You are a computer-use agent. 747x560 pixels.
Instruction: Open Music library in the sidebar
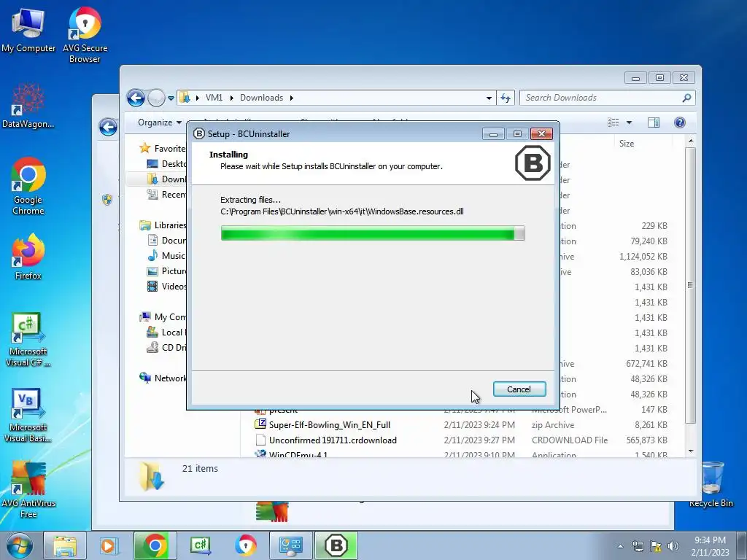tap(167, 256)
